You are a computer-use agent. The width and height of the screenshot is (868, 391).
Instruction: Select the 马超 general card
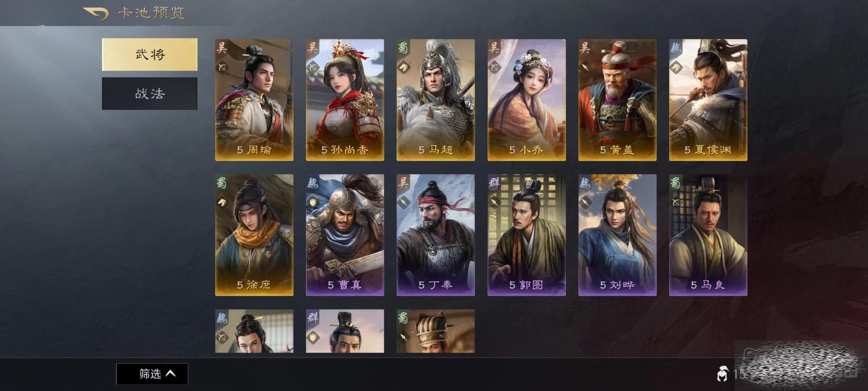pos(436,100)
